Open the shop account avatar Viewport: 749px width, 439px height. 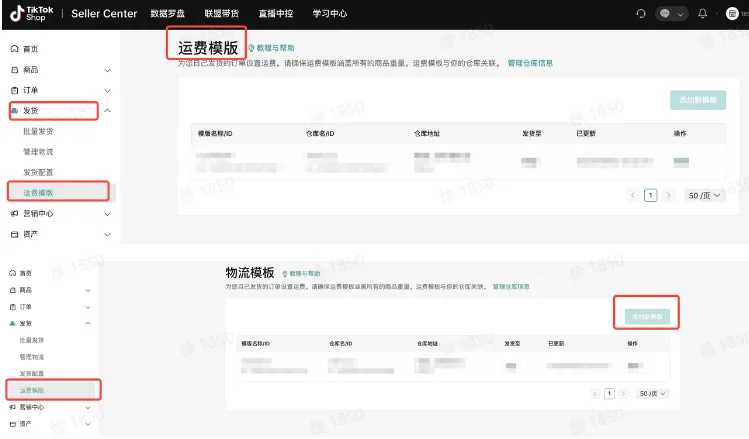732,14
